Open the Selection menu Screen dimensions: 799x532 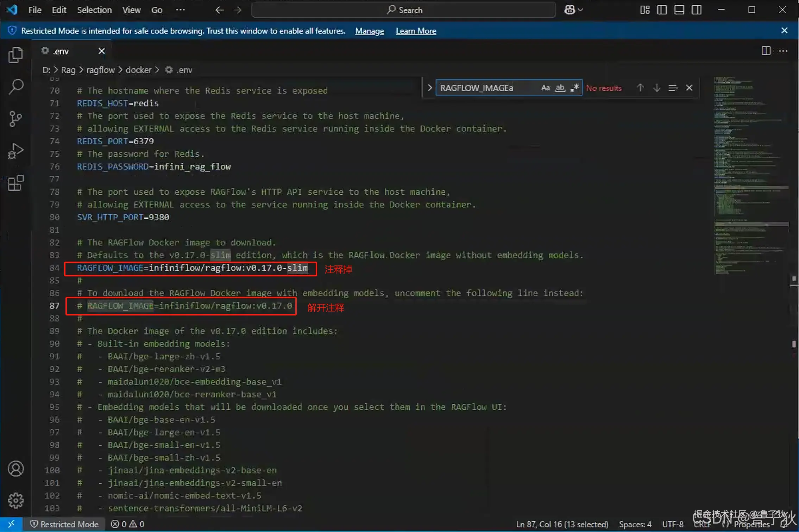click(94, 10)
